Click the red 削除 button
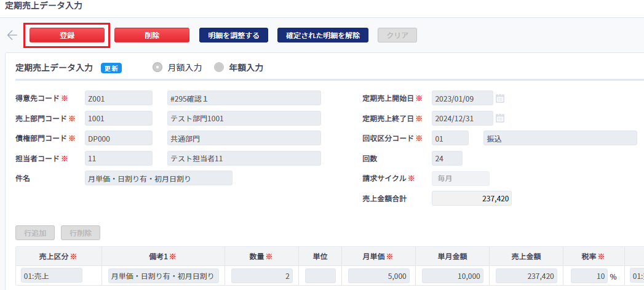644x290 pixels. point(151,35)
